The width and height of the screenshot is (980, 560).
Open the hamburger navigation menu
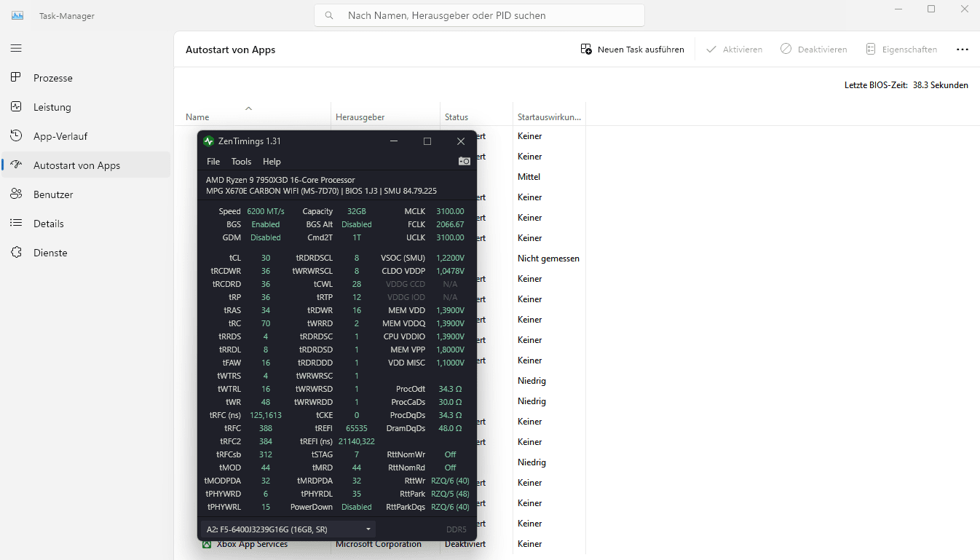tap(16, 48)
